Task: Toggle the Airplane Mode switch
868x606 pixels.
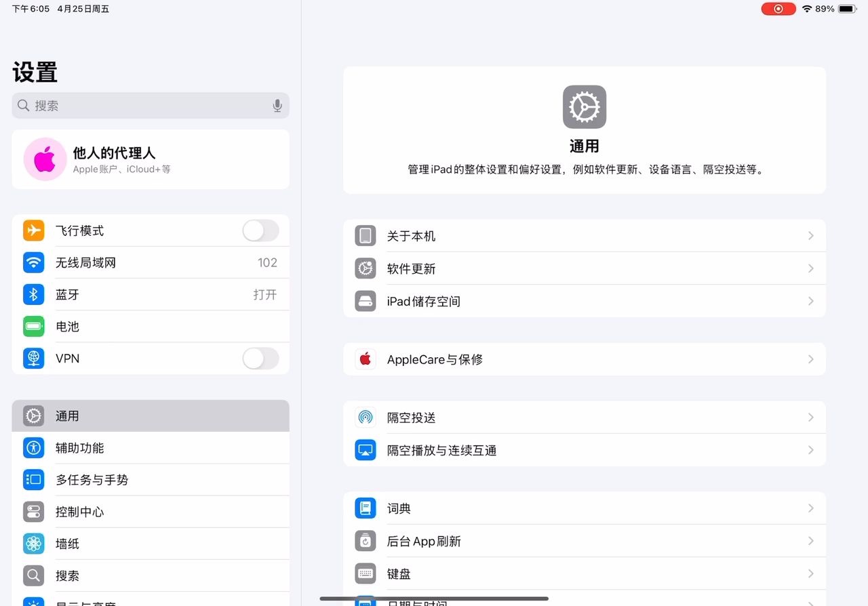Action: coord(260,230)
